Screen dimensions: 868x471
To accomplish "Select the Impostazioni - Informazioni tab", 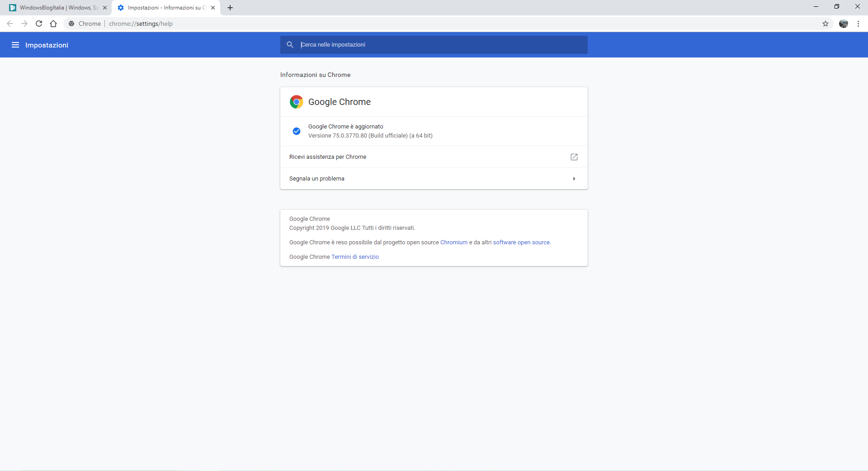I will (166, 8).
